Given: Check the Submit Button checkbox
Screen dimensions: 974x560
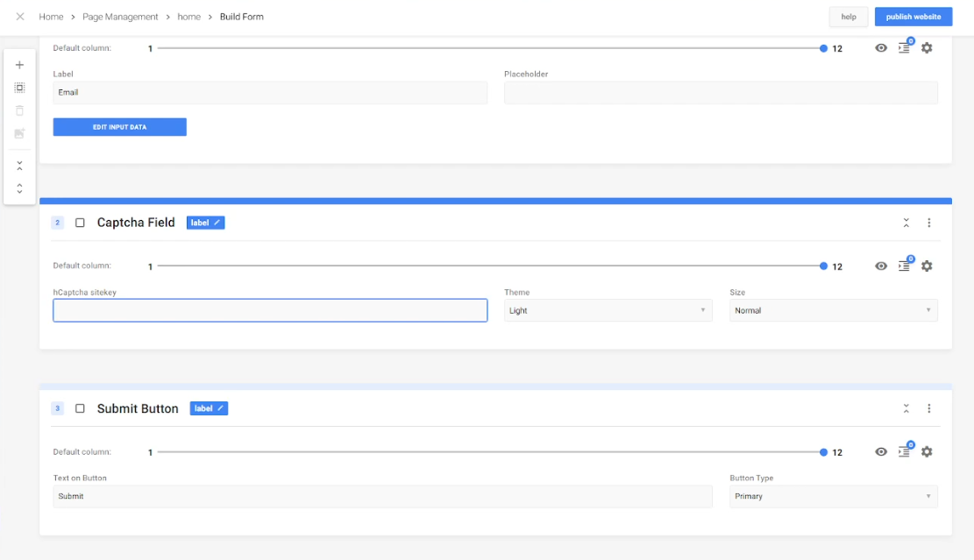Looking at the screenshot, I should (80, 408).
